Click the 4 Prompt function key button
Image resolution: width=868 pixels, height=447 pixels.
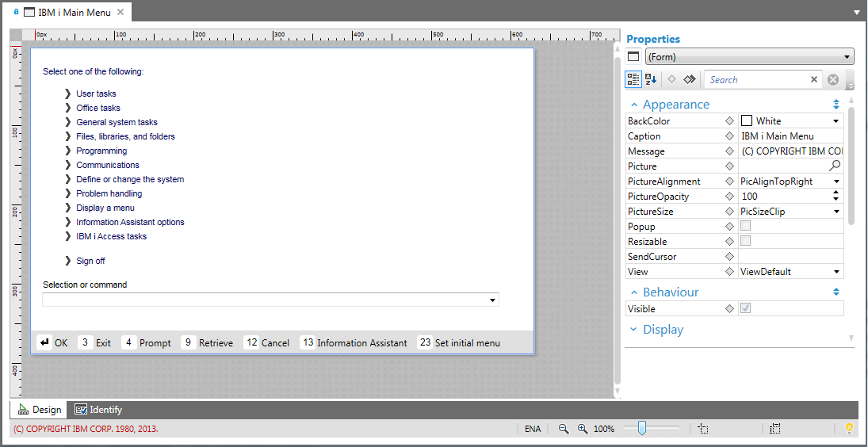click(x=146, y=342)
